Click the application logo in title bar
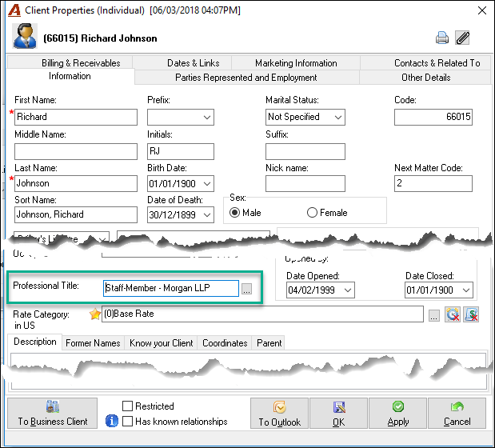Screen dimensions: 495x448 pyautogui.click(x=14, y=10)
